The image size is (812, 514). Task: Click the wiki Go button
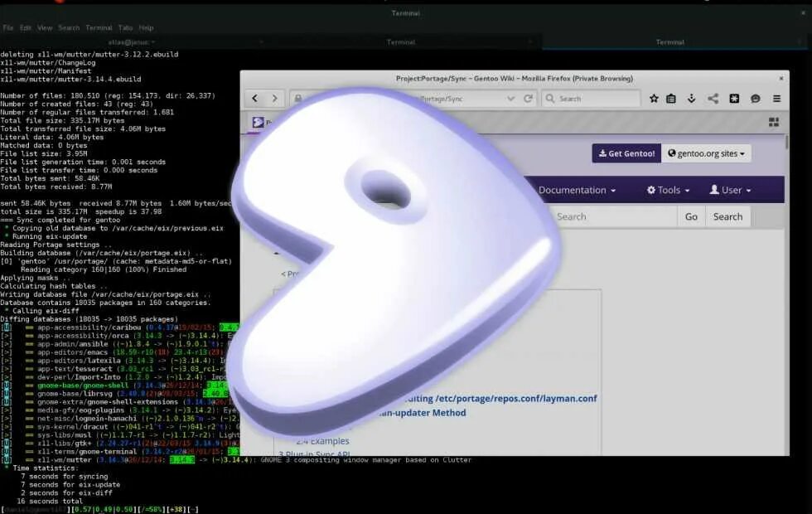click(x=691, y=216)
